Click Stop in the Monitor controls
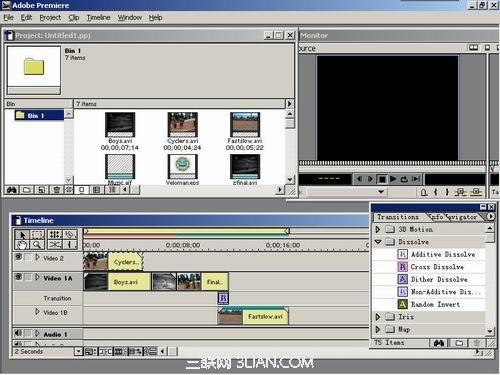 click(x=382, y=179)
